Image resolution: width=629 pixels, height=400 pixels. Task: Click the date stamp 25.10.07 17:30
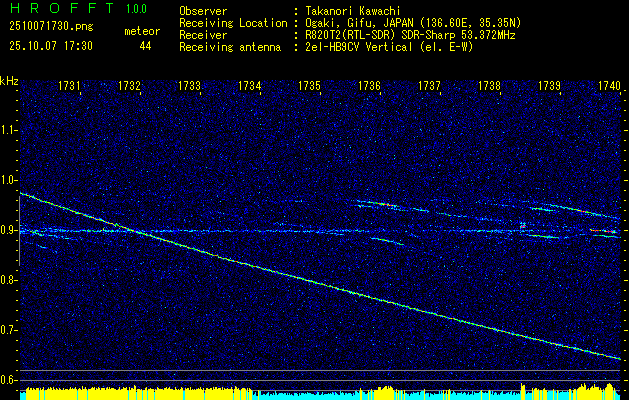51,46
